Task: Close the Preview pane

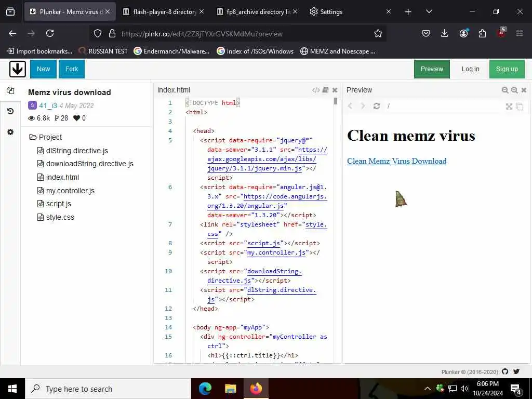Action: pyautogui.click(x=524, y=90)
